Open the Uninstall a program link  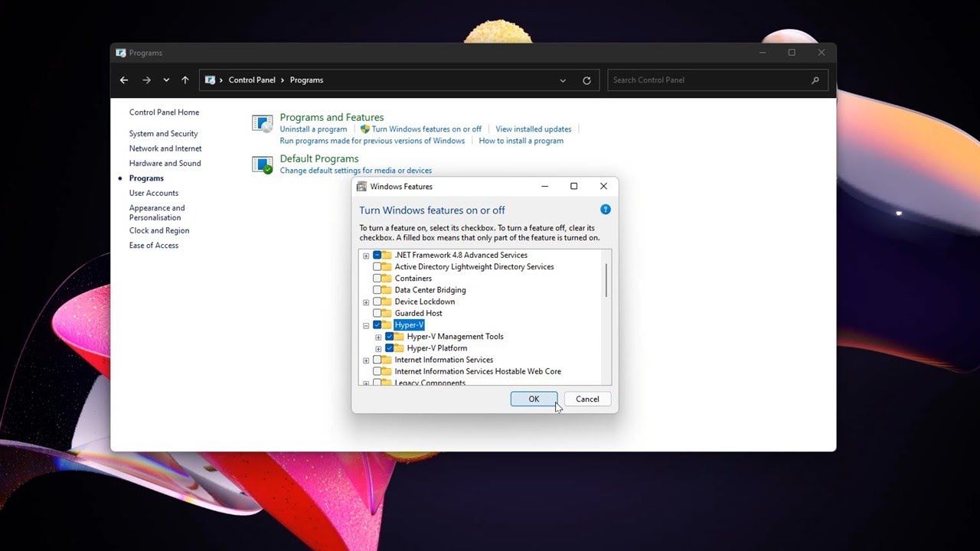point(313,129)
